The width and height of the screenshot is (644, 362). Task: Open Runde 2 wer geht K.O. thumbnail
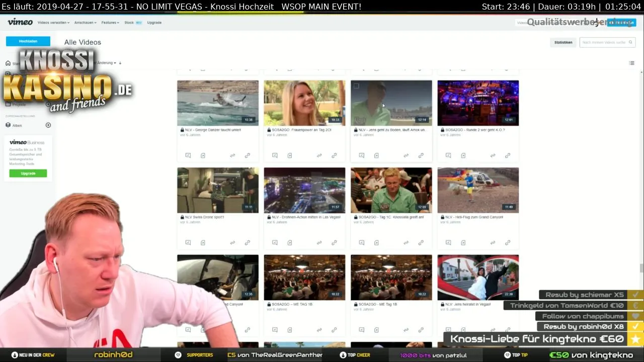pyautogui.click(x=478, y=103)
